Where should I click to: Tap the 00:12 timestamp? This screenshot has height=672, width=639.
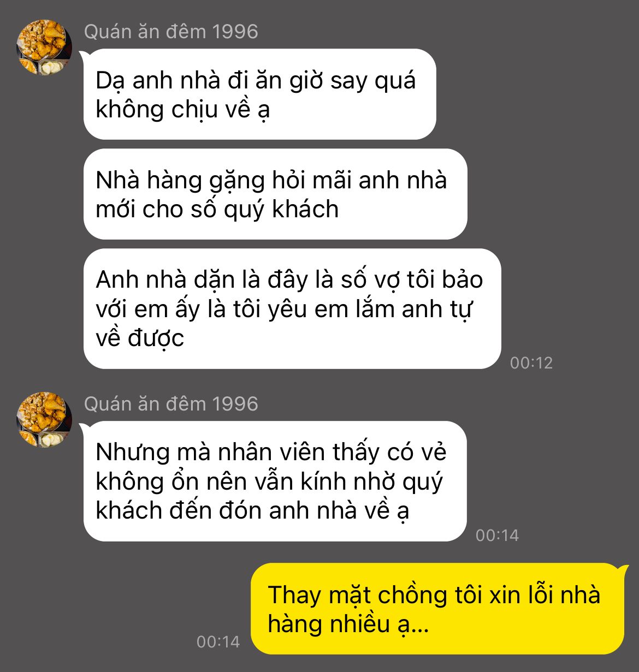tap(531, 362)
